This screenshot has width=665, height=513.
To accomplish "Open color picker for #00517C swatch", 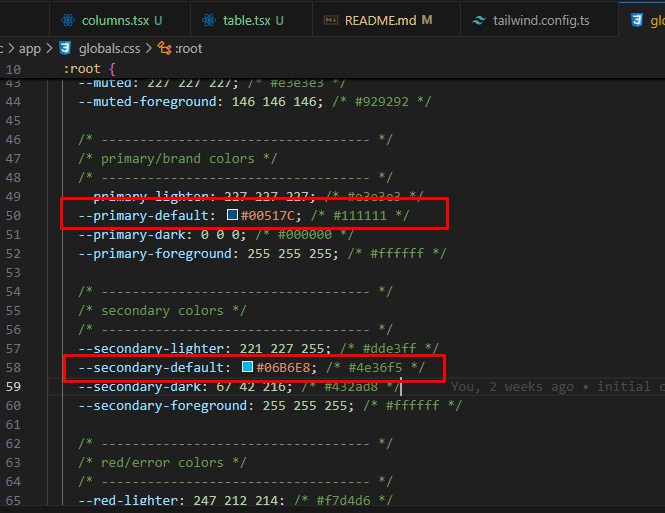I will [x=232, y=215].
